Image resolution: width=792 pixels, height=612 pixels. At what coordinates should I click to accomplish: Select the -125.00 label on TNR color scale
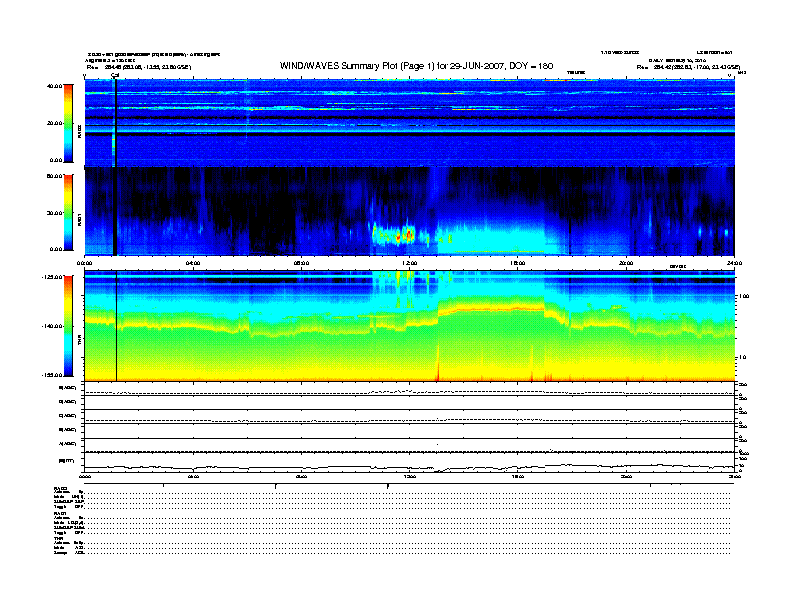(53, 277)
